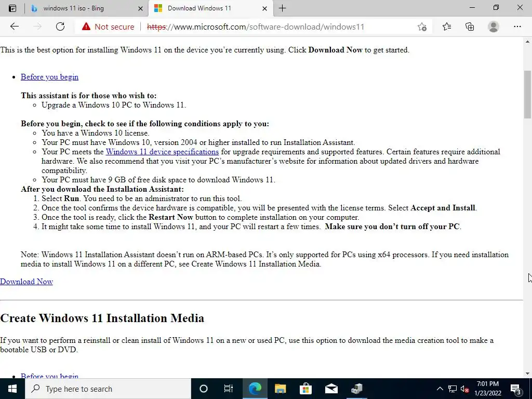Image resolution: width=532 pixels, height=399 pixels.
Task: Add this page to favorites
Action: point(422,26)
